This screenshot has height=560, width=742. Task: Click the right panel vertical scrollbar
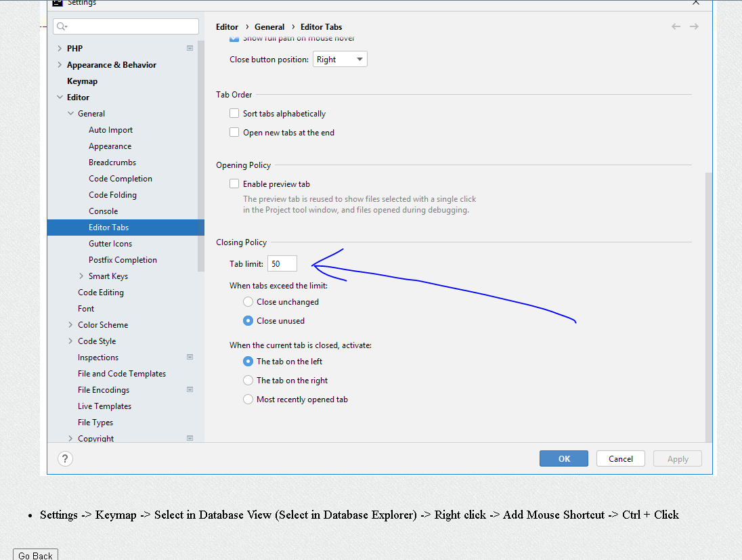coord(708,307)
